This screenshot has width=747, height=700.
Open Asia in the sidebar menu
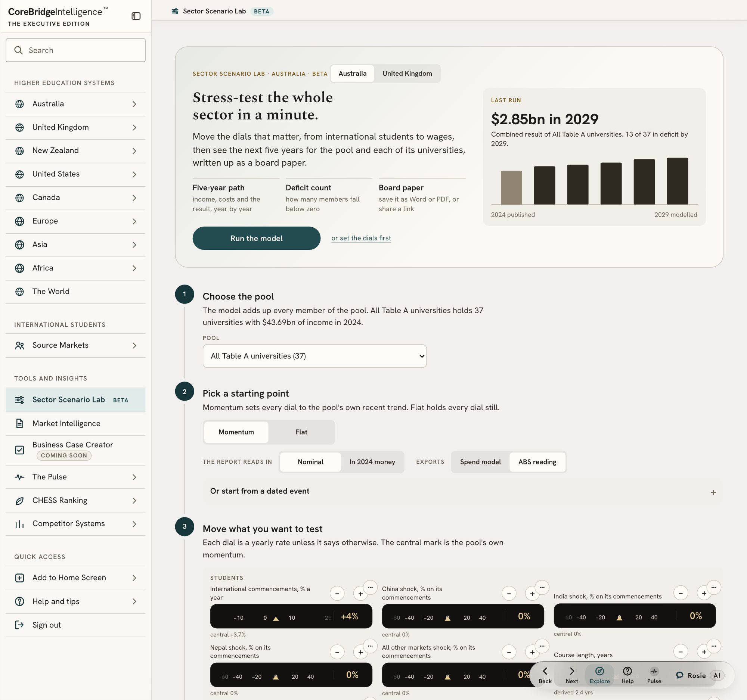[75, 245]
